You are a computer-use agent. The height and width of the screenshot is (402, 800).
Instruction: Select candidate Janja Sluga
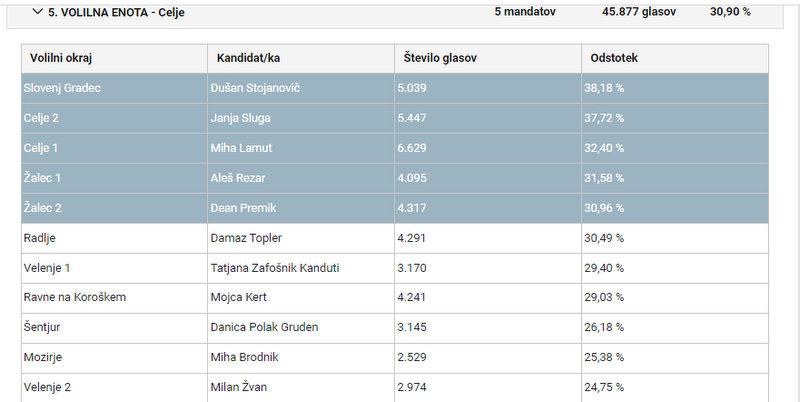click(243, 118)
